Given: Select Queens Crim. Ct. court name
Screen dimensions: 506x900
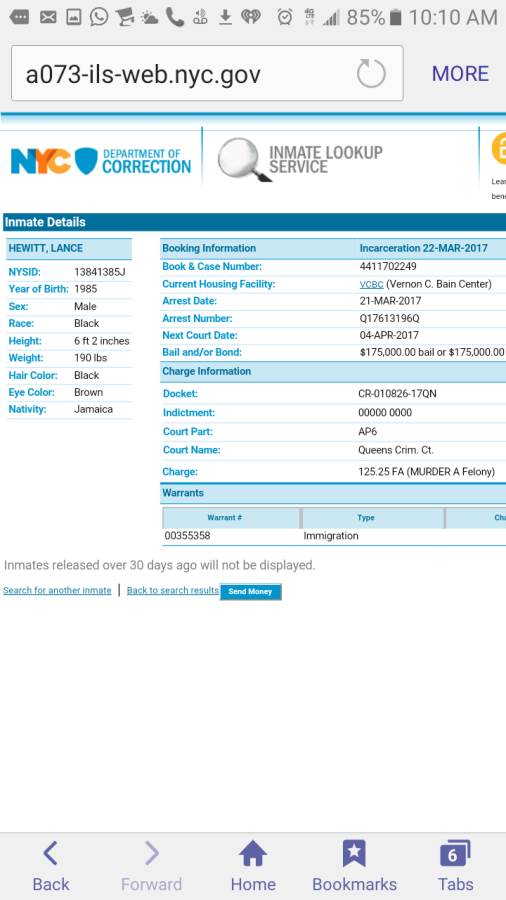Looking at the screenshot, I should pyautogui.click(x=396, y=450).
